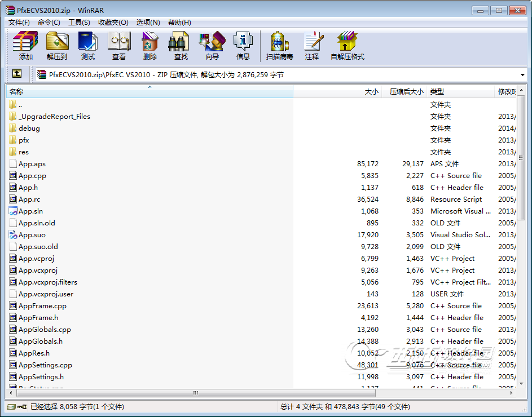Viewport: 532px width, 417px height.
Task: Click the App.aps blank file icon
Action: [13, 164]
